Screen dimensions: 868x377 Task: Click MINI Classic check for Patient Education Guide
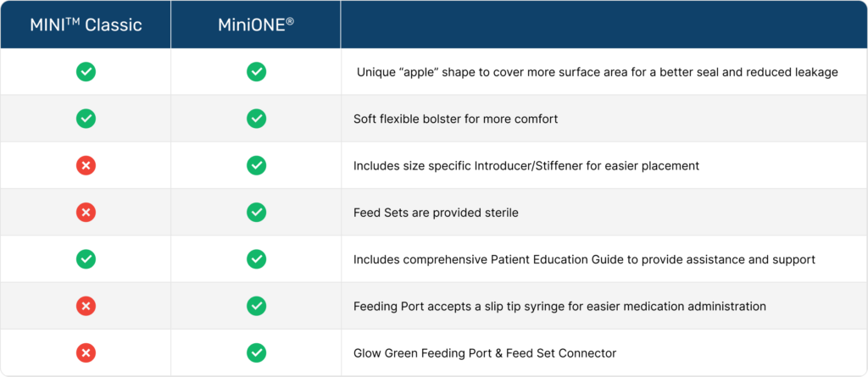pos(86,259)
